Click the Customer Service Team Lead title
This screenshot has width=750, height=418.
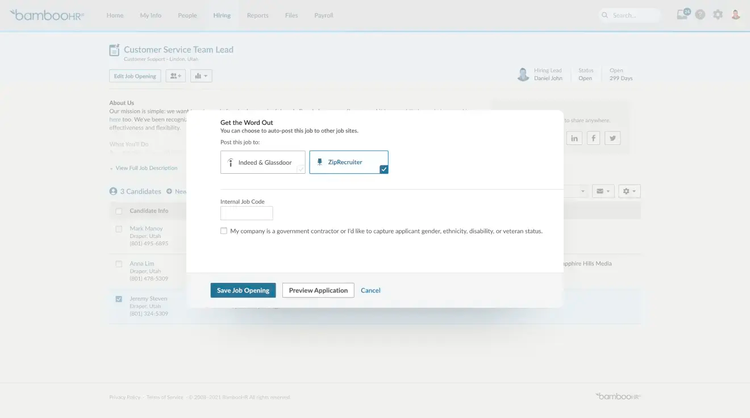click(178, 50)
